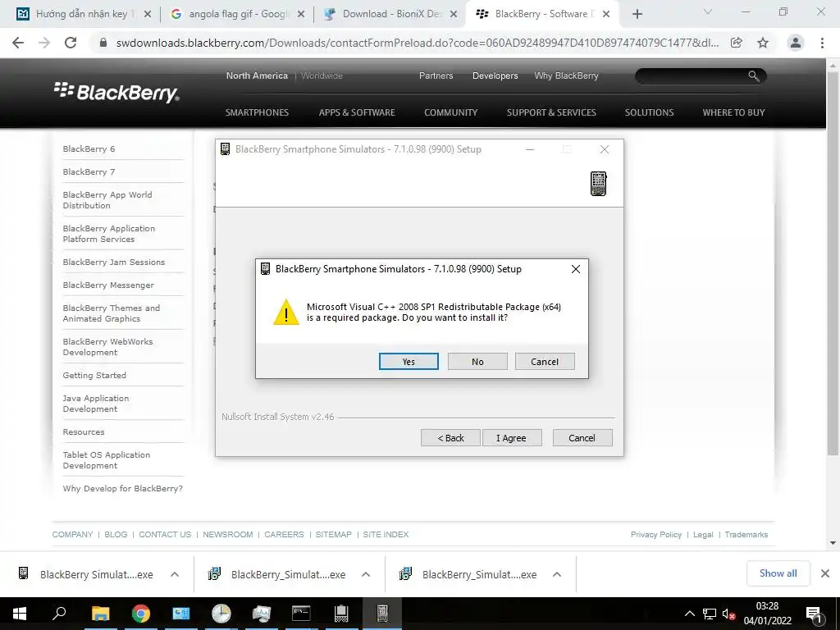
Task: Click the address bar URL
Action: click(418, 43)
